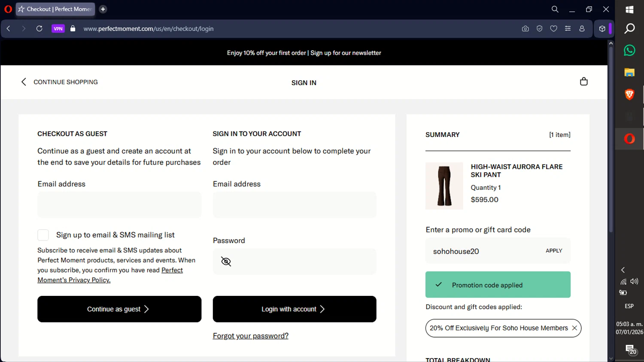Open Windows search from taskbar
Viewport: 644px width, 362px height.
tap(629, 29)
